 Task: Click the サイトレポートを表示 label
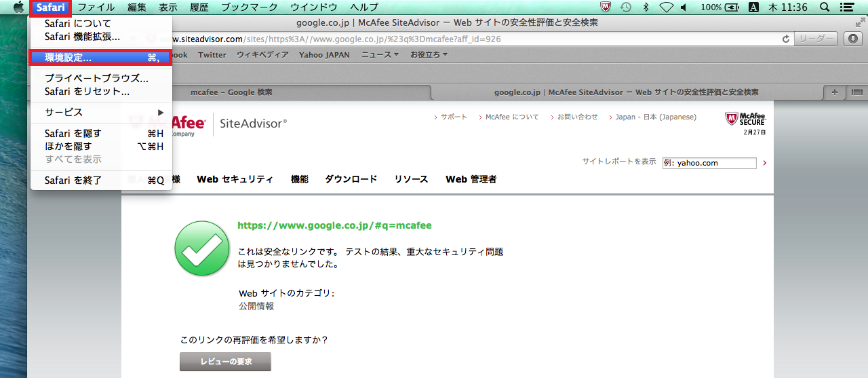pos(619,162)
